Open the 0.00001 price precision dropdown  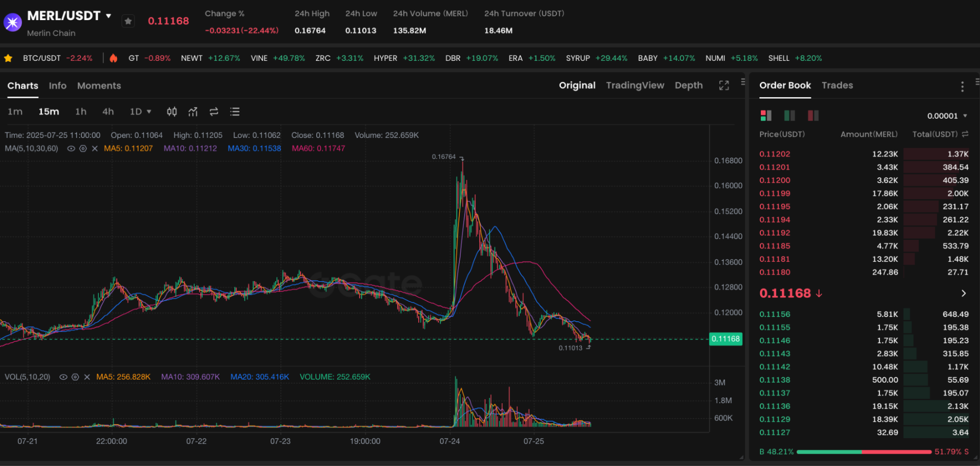click(x=947, y=116)
